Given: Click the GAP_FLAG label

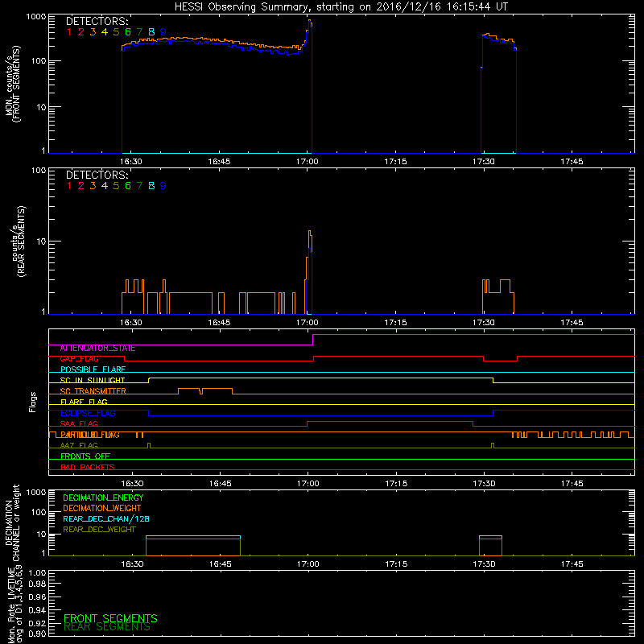Looking at the screenshot, I should 79,359.
